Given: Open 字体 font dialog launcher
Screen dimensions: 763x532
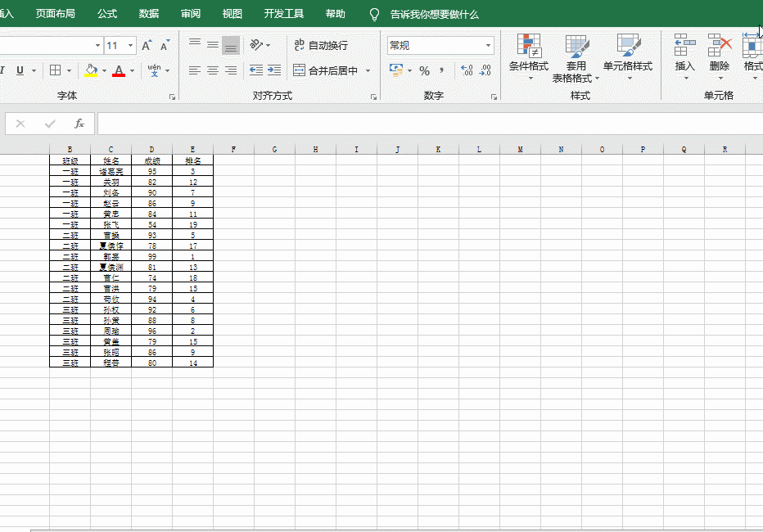Looking at the screenshot, I should tap(172, 97).
